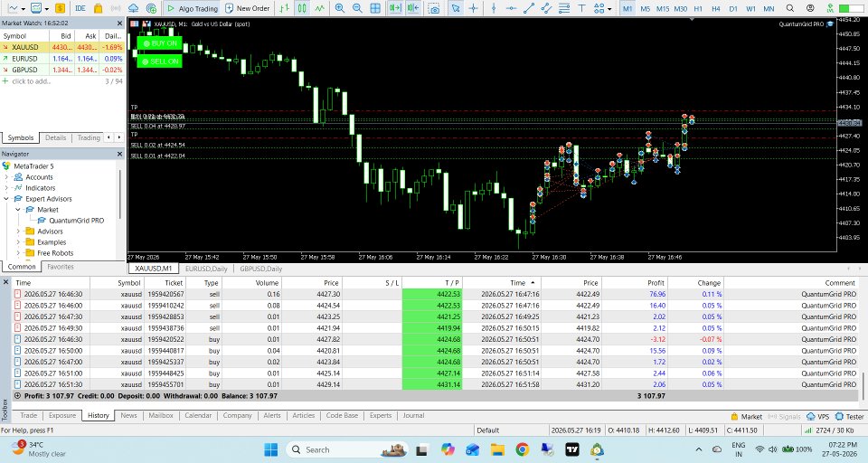Switch to H1 timeframe
868x463 pixels.
point(698,8)
